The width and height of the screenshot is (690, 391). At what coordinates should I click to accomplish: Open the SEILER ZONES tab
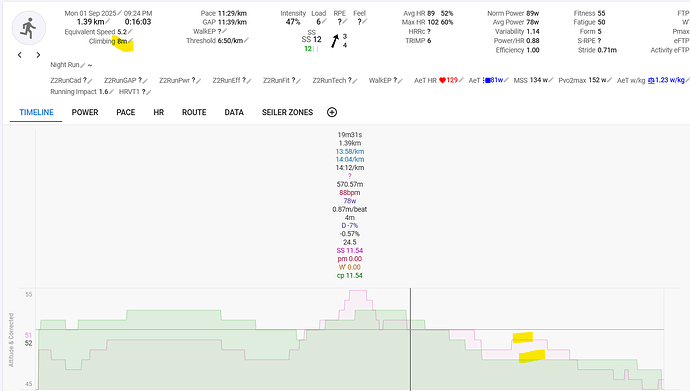point(287,112)
